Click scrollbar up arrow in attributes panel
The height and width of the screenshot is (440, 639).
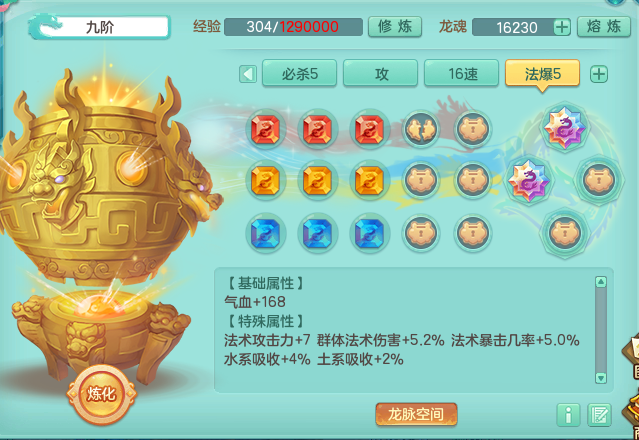(x=601, y=282)
